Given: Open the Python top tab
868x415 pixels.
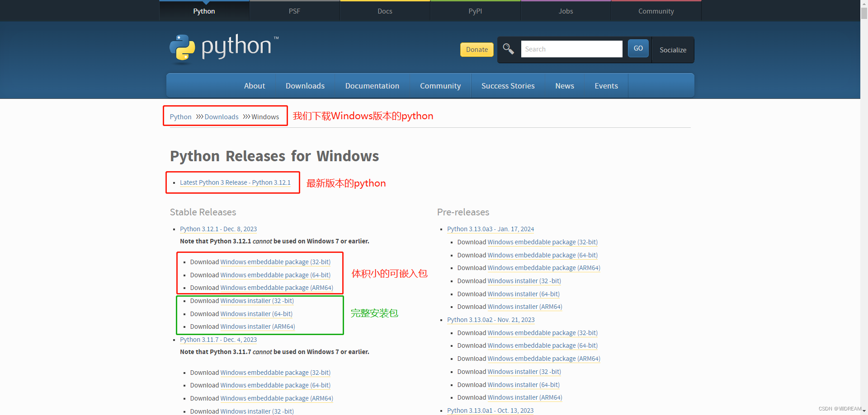Looking at the screenshot, I should [204, 11].
